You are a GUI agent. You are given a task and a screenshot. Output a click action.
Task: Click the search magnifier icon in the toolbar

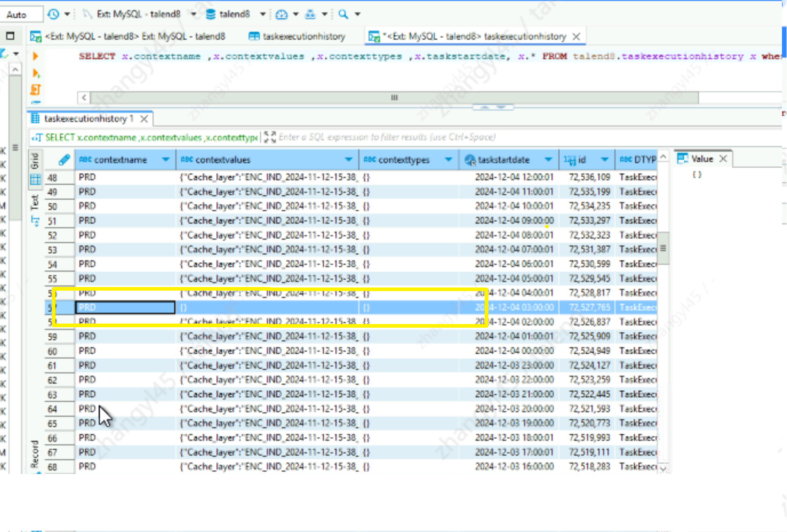[342, 14]
